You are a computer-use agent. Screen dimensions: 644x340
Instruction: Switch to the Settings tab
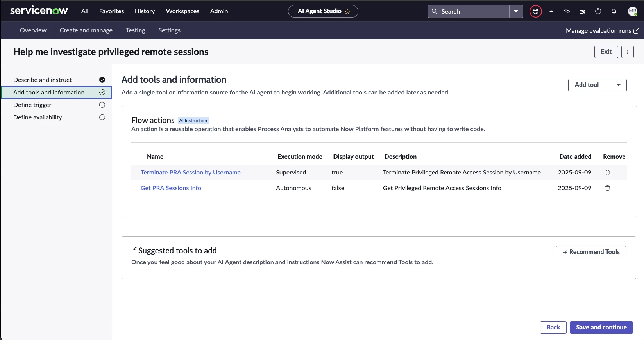point(169,30)
